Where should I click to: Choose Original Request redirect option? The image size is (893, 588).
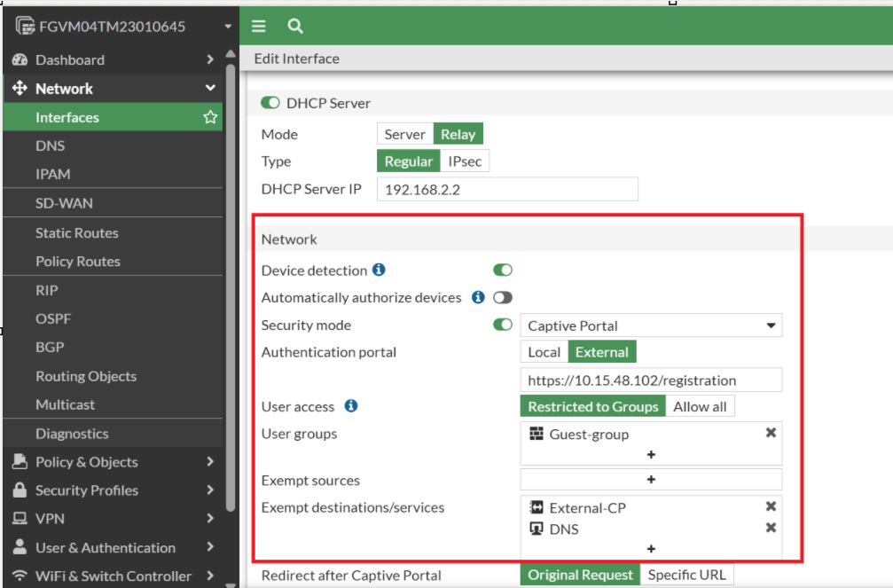(580, 575)
